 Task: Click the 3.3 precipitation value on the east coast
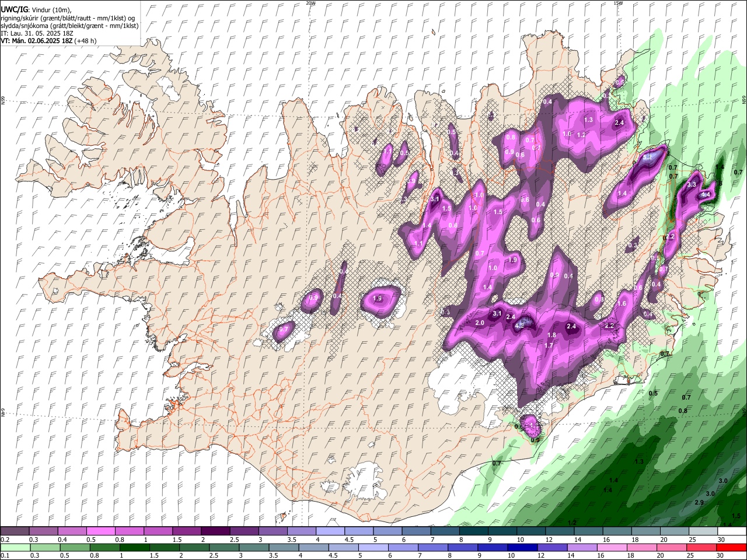tap(692, 184)
